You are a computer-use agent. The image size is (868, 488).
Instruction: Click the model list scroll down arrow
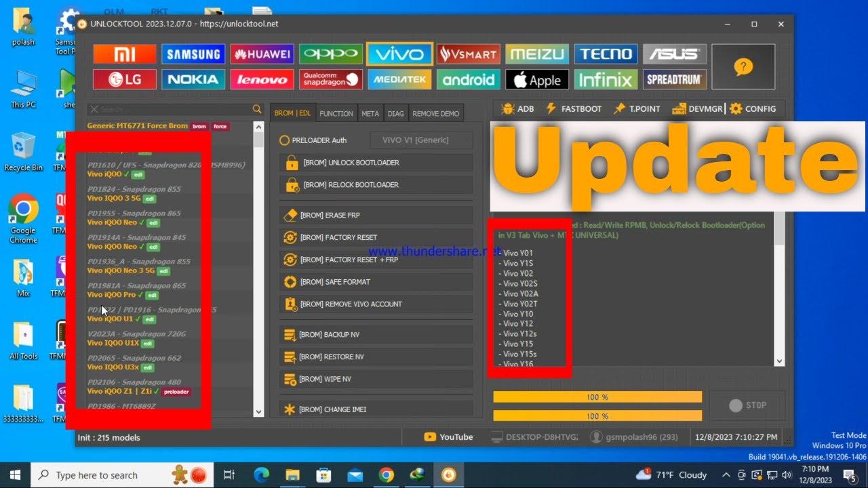pyautogui.click(x=258, y=411)
